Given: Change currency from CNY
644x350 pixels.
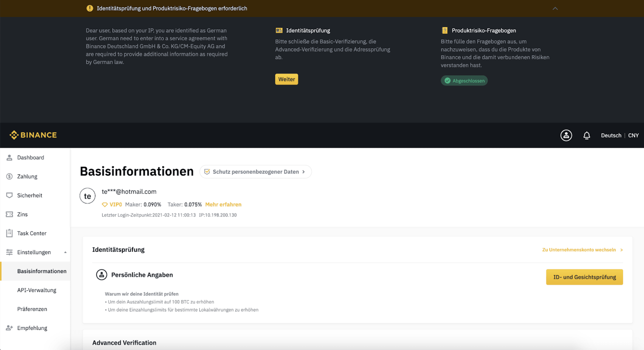Looking at the screenshot, I should pyautogui.click(x=633, y=135).
